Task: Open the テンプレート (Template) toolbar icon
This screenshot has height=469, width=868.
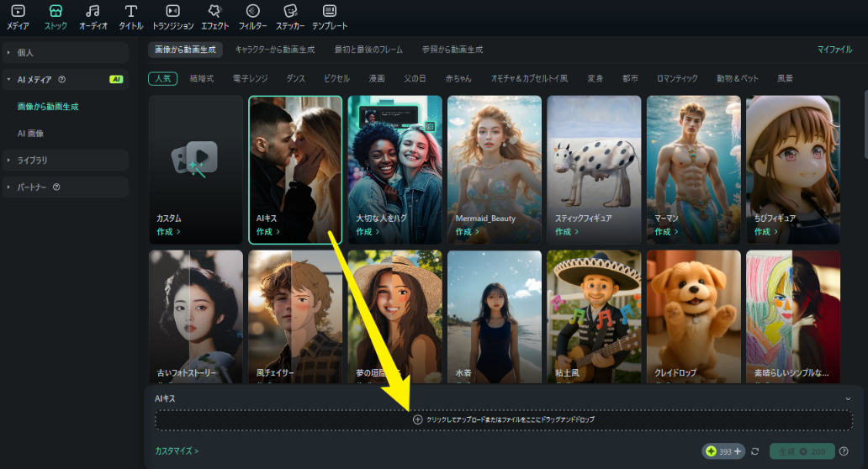Action: [x=330, y=17]
